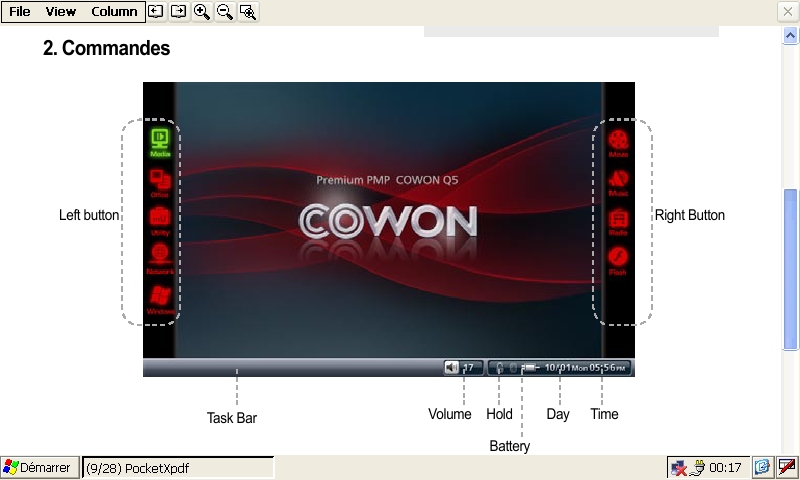Click the red Flash icon in the picture
This screenshot has height=480, width=800.
coord(617,261)
